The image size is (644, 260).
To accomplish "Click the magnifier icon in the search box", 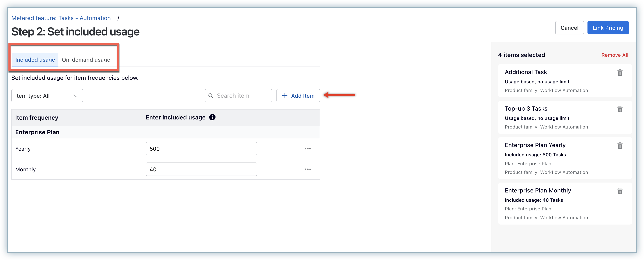I will coord(211,96).
